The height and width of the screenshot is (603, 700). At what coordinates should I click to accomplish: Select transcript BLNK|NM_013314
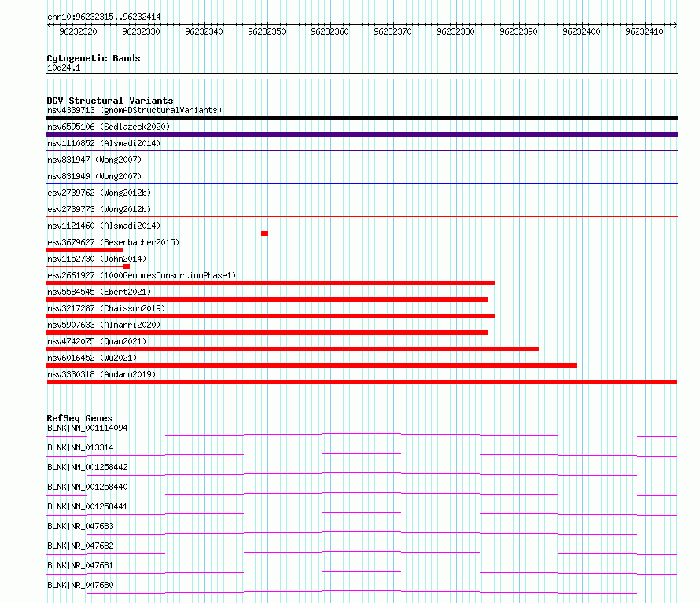[x=80, y=447]
